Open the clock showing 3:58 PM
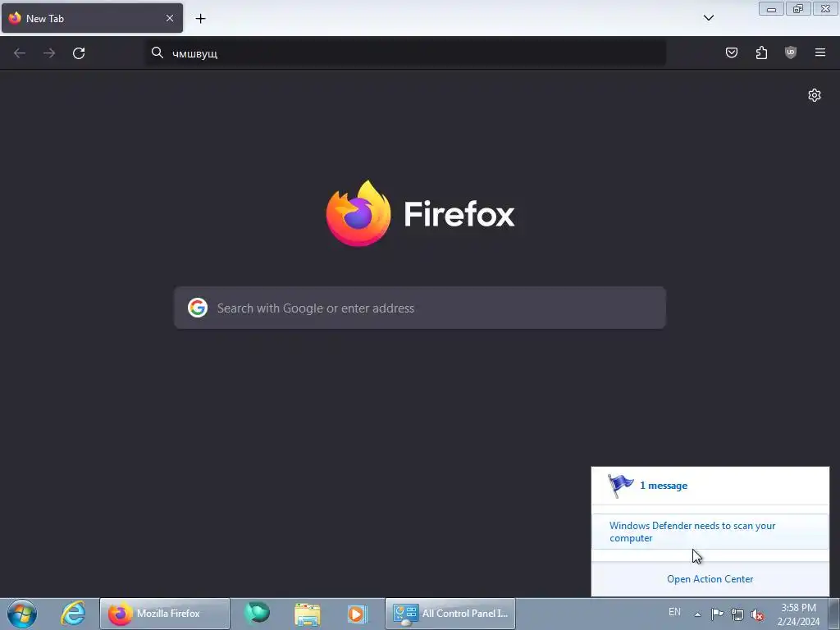This screenshot has width=840, height=630. pyautogui.click(x=798, y=614)
